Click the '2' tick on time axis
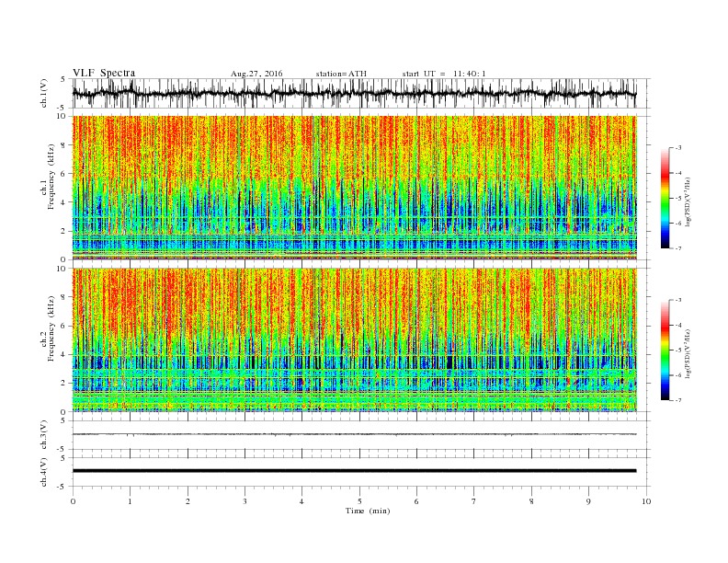The image size is (728, 563). tap(188, 501)
